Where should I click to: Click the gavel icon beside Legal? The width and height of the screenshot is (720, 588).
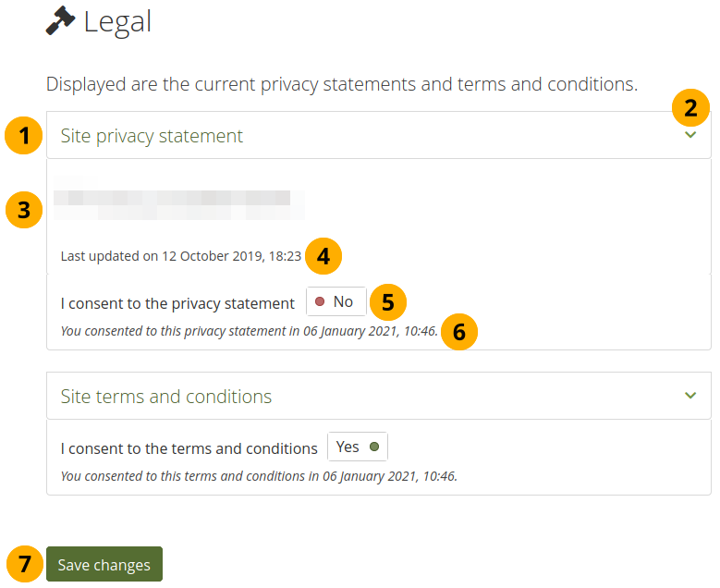pos(61,20)
